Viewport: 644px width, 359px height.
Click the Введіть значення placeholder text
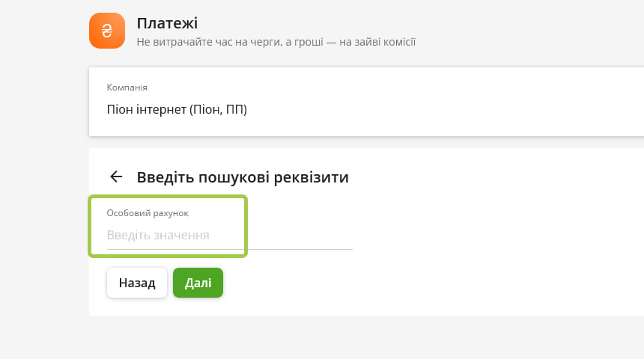coord(158,235)
